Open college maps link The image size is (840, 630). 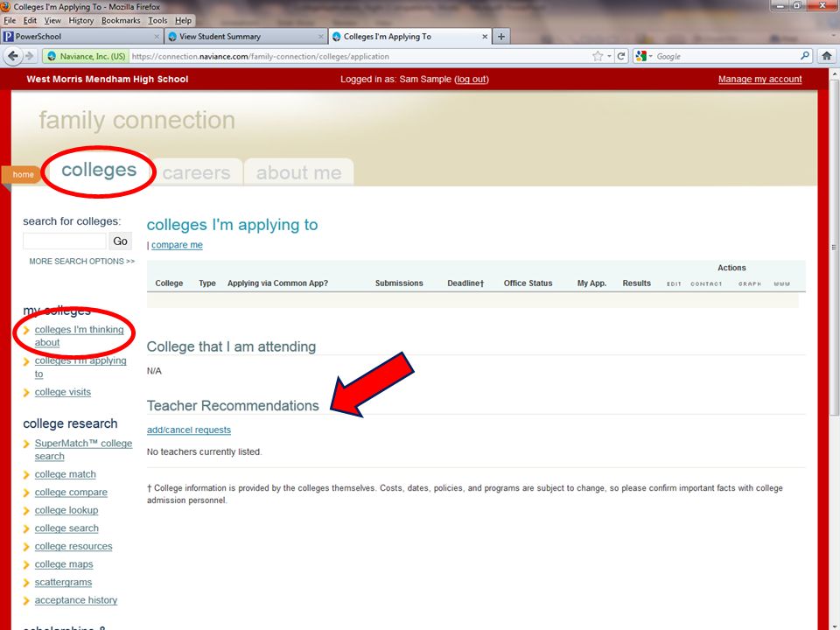64,564
